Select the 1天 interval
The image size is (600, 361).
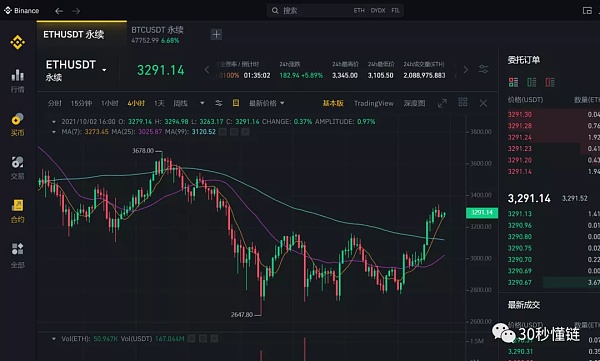[x=159, y=103]
